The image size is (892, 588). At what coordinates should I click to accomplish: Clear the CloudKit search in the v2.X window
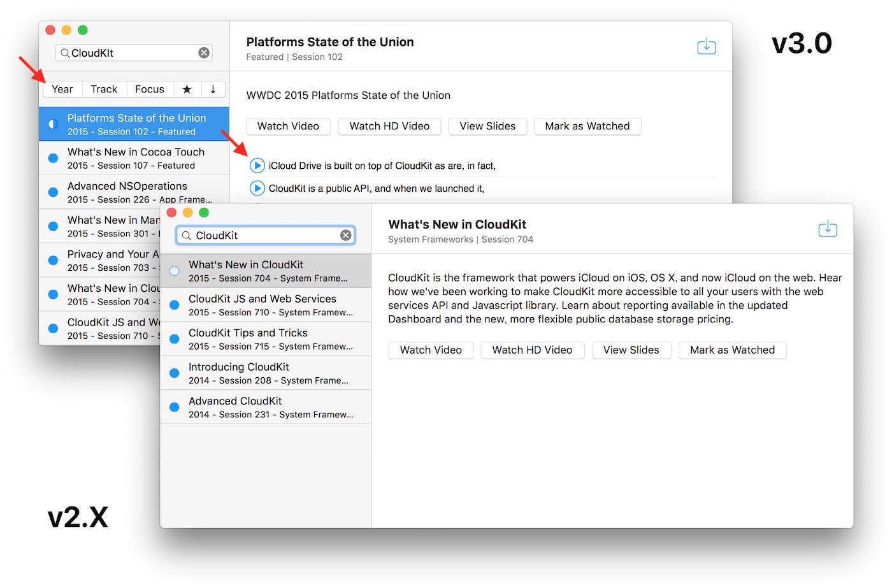(x=346, y=235)
